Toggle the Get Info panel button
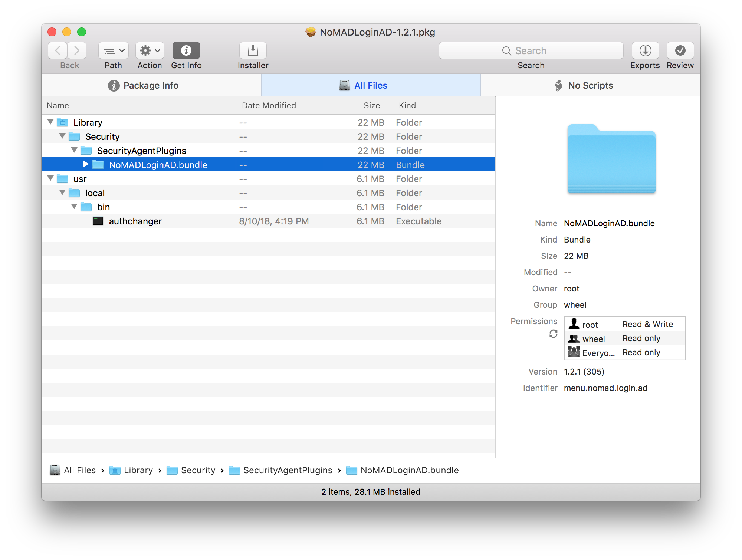Image resolution: width=742 pixels, height=560 pixels. point(186,50)
